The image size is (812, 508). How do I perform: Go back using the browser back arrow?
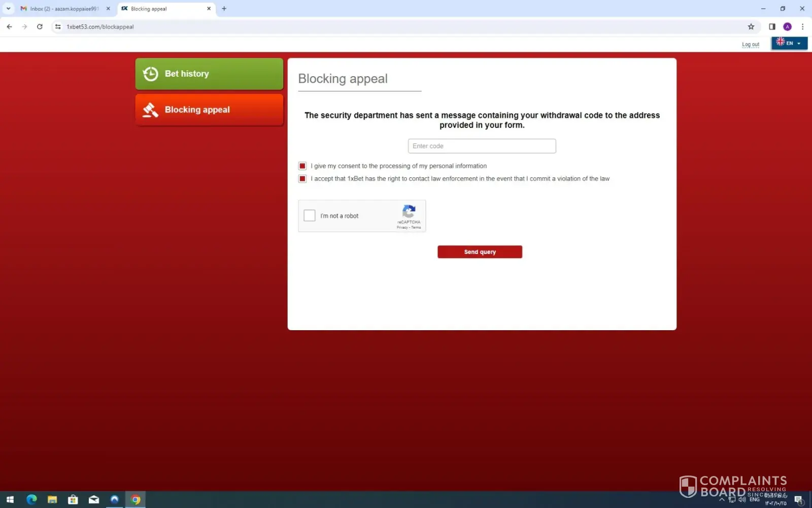pyautogui.click(x=9, y=27)
